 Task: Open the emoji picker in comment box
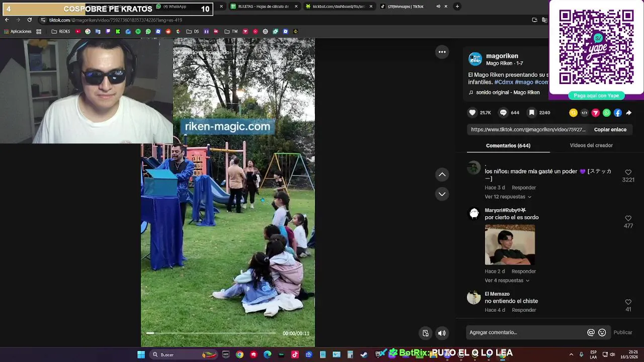[602, 332]
